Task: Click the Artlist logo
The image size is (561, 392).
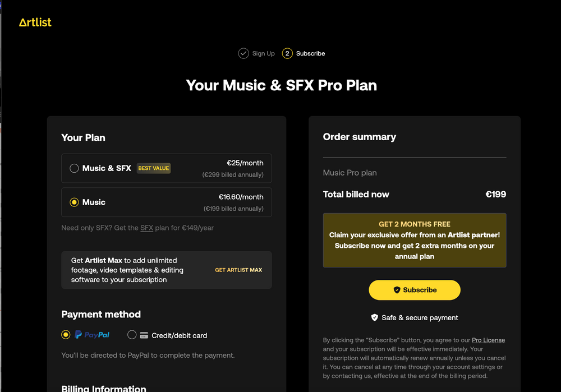Action: tap(35, 22)
